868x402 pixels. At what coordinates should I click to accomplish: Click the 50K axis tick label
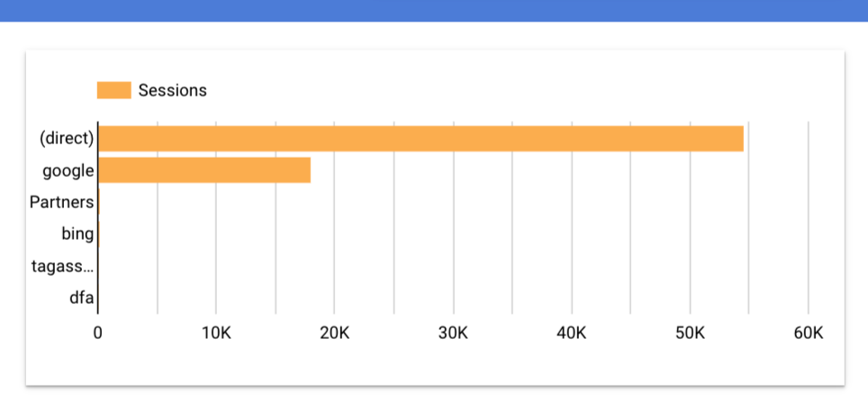tap(691, 333)
